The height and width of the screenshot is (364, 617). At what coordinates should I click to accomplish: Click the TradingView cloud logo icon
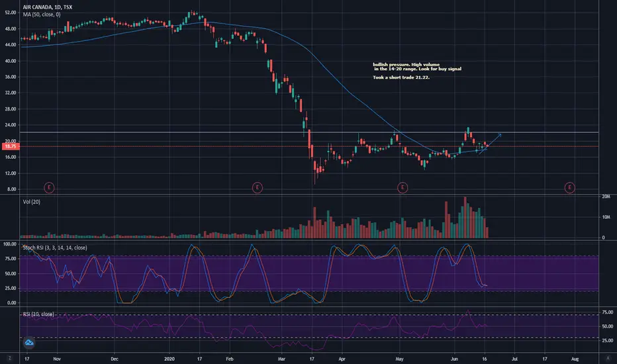click(x=29, y=343)
